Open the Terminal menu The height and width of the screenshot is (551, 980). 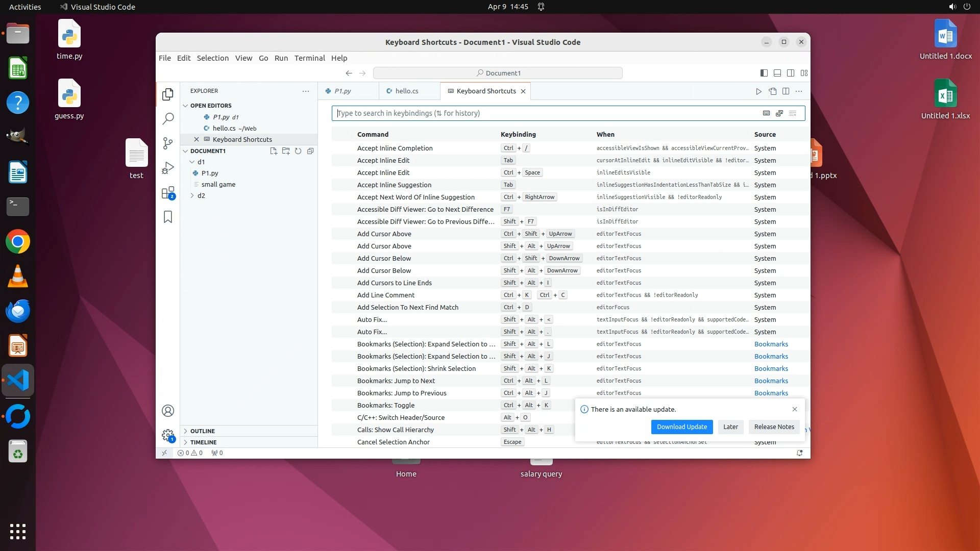309,58
